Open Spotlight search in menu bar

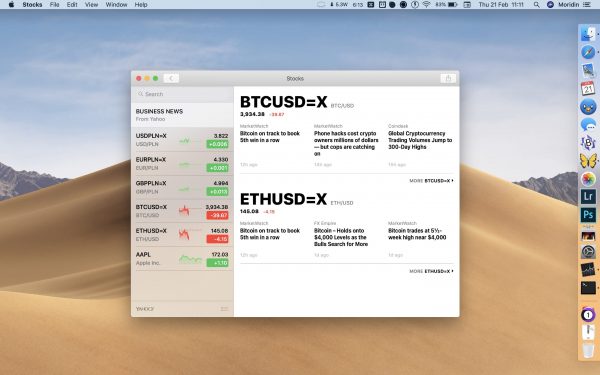point(536,5)
